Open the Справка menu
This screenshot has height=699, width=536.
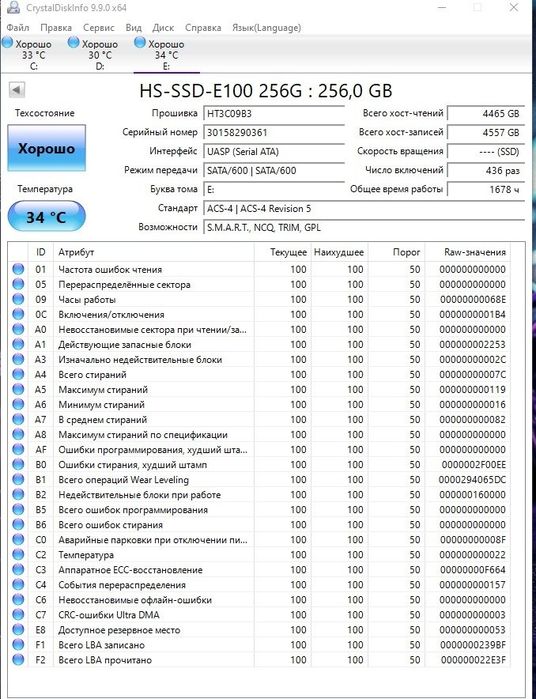tap(203, 28)
